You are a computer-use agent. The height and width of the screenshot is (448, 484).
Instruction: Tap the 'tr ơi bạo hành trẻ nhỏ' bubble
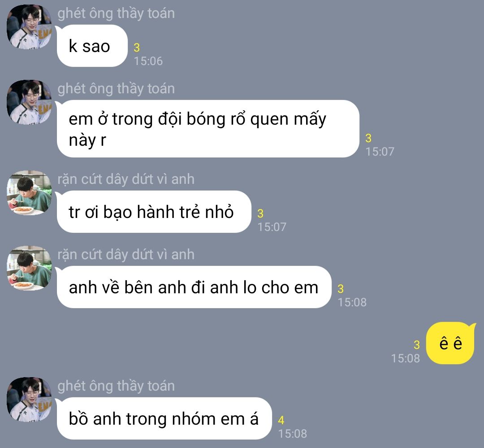point(154,212)
